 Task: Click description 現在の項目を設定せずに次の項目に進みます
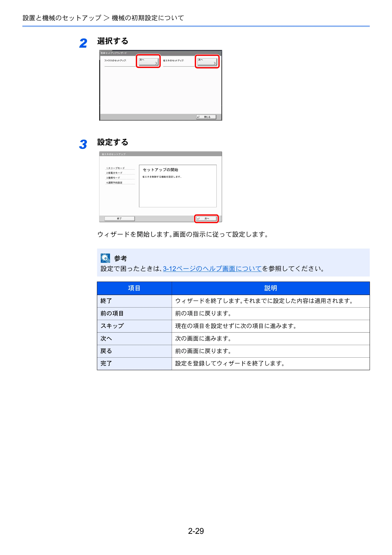pos(236,326)
